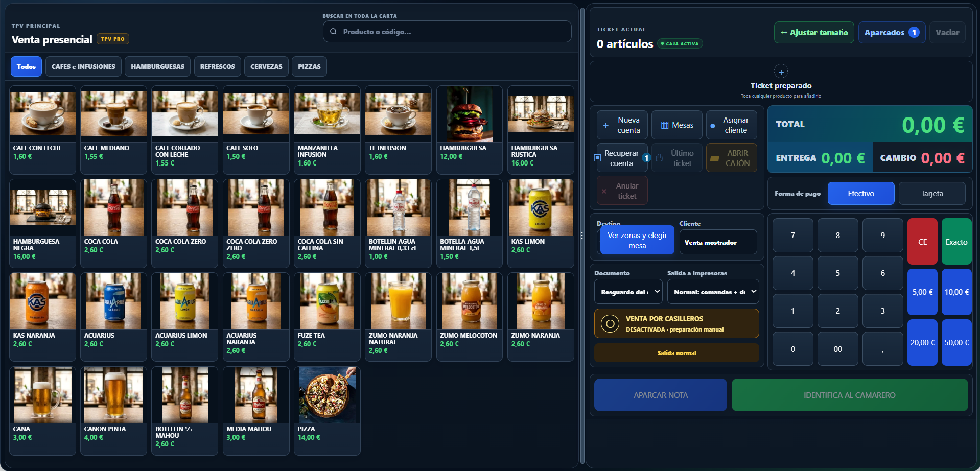Click the CAJA ACTIVA status badge
This screenshot has width=980, height=471.
tap(680, 44)
